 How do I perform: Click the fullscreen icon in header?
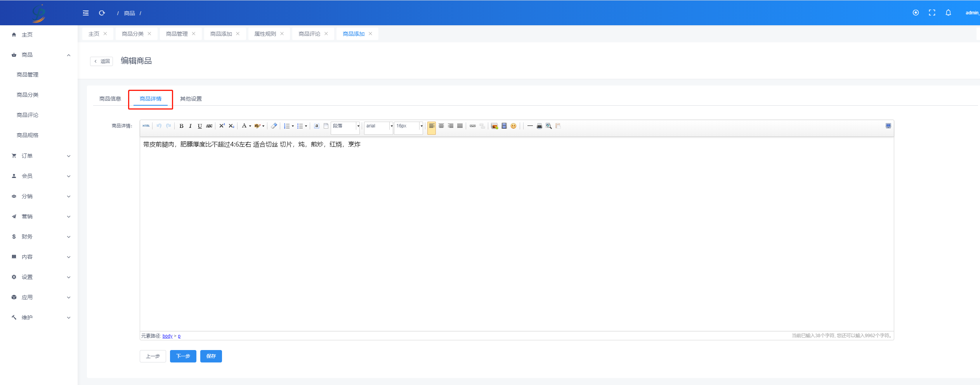click(x=932, y=13)
